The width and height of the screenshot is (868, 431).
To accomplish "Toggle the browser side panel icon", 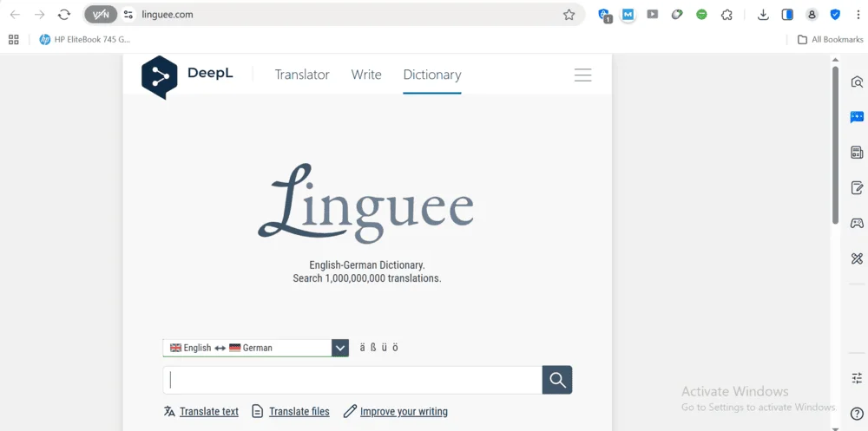I will point(787,15).
